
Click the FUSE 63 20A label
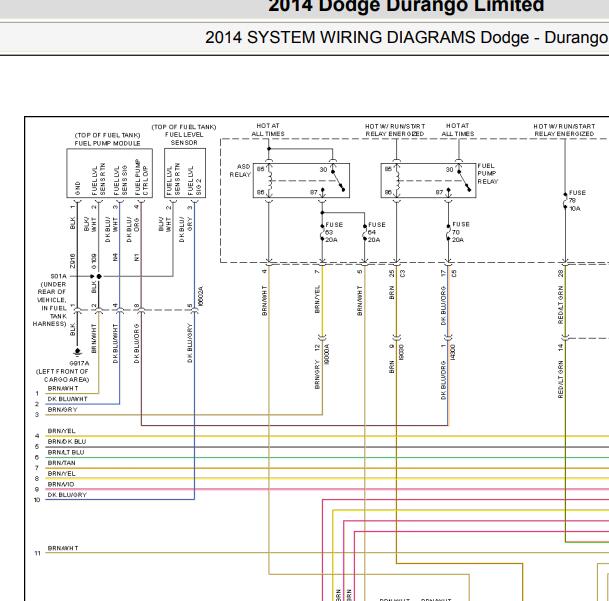334,232
